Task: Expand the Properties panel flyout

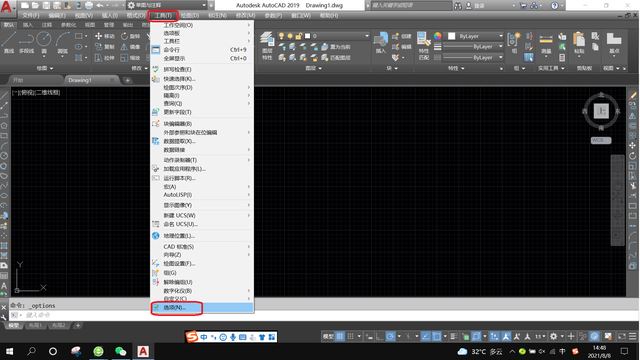Action: (456, 68)
